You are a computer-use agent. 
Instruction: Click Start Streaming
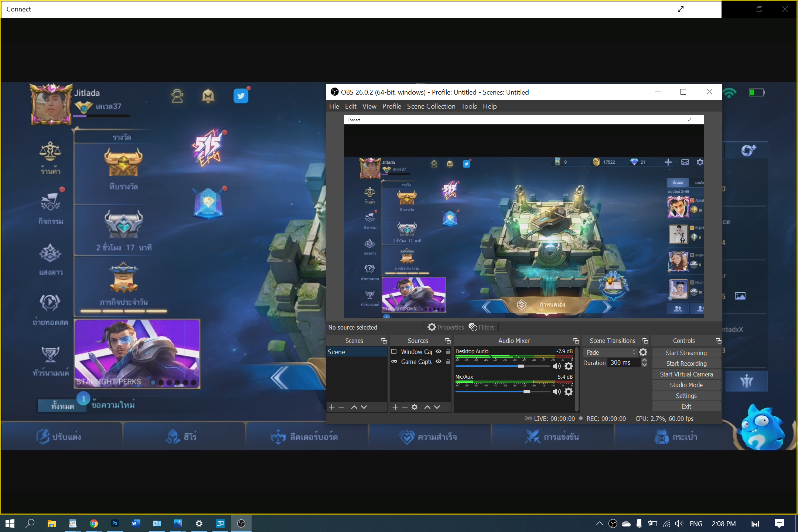pyautogui.click(x=686, y=353)
